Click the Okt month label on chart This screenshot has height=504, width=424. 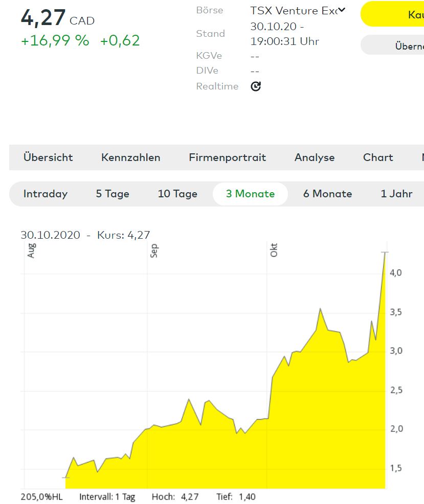pos(274,251)
